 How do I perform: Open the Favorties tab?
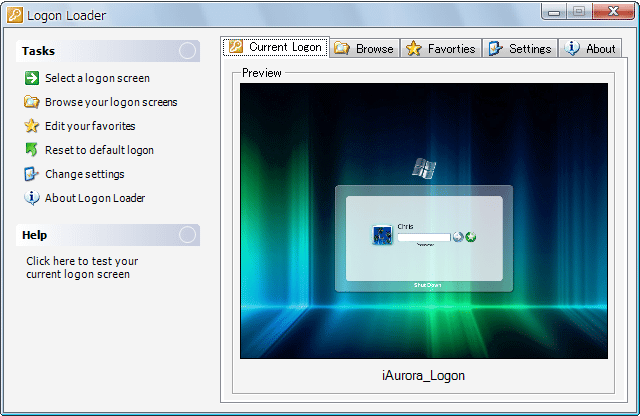pos(441,49)
